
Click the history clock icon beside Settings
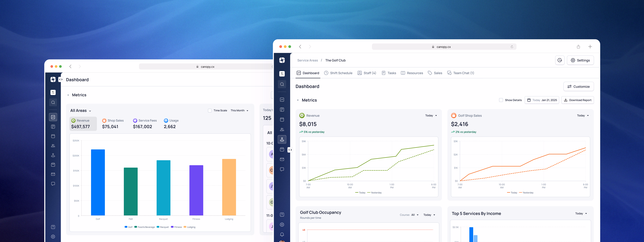pos(560,60)
